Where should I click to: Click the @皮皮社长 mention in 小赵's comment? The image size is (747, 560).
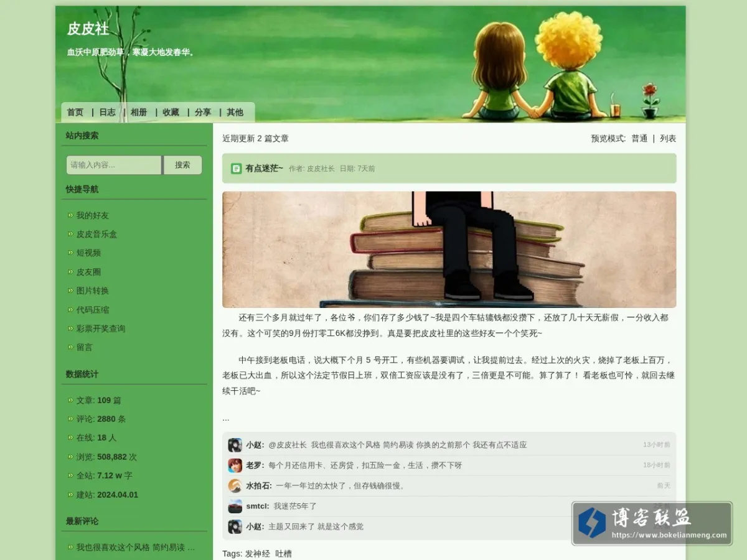(x=288, y=445)
